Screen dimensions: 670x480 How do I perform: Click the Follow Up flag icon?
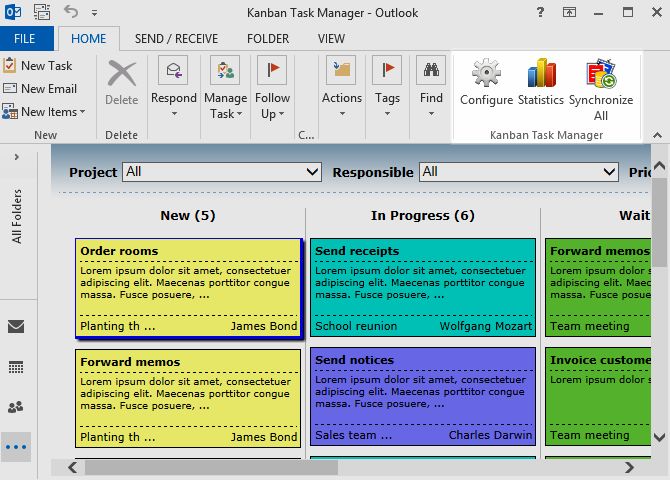coord(272,70)
